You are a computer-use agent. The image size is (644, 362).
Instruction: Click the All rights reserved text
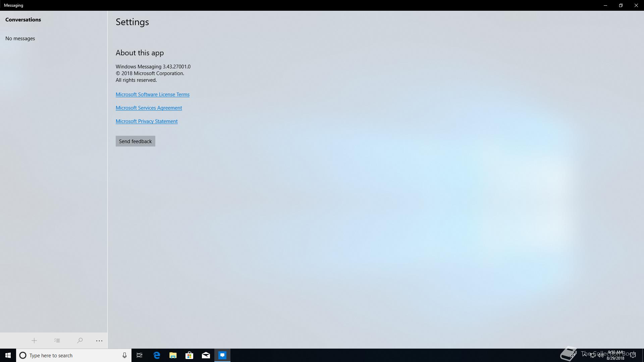[x=136, y=80]
